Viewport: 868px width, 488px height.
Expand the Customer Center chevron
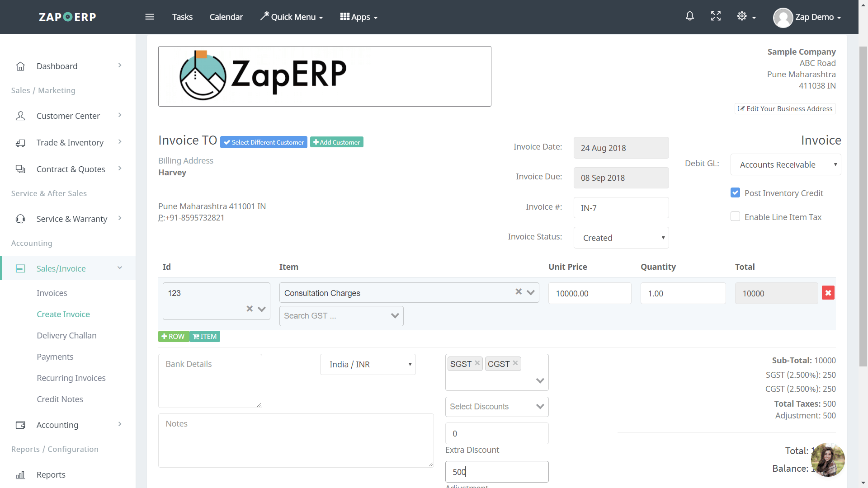coord(120,115)
